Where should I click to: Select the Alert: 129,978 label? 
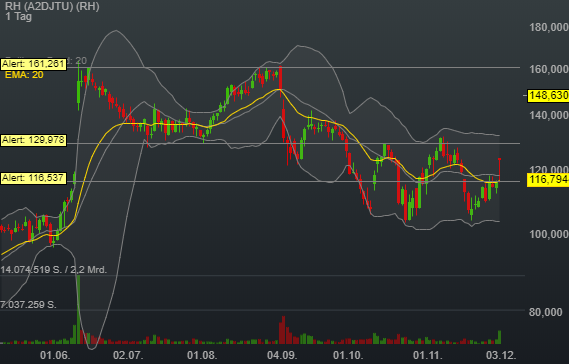[33, 140]
